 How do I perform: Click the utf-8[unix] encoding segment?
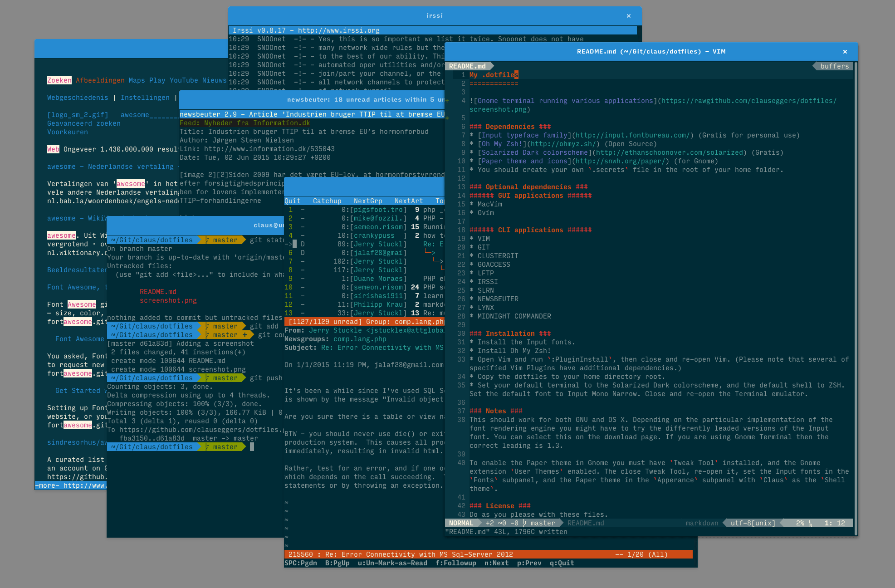tap(753, 523)
